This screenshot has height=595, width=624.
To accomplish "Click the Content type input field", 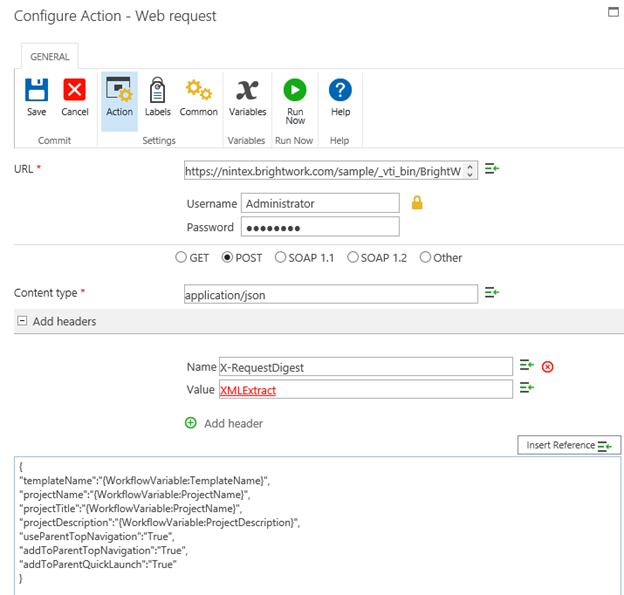I will tap(331, 294).
